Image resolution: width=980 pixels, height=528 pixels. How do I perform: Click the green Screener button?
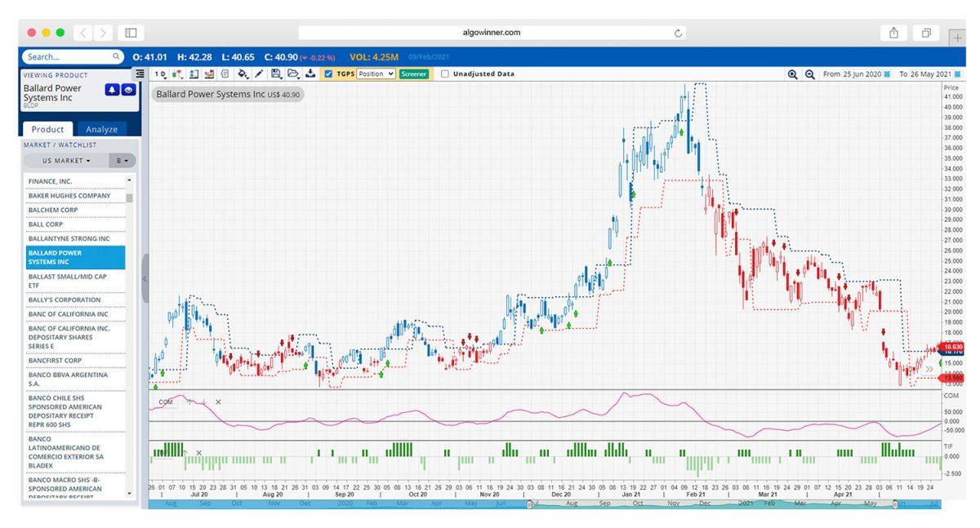click(414, 73)
